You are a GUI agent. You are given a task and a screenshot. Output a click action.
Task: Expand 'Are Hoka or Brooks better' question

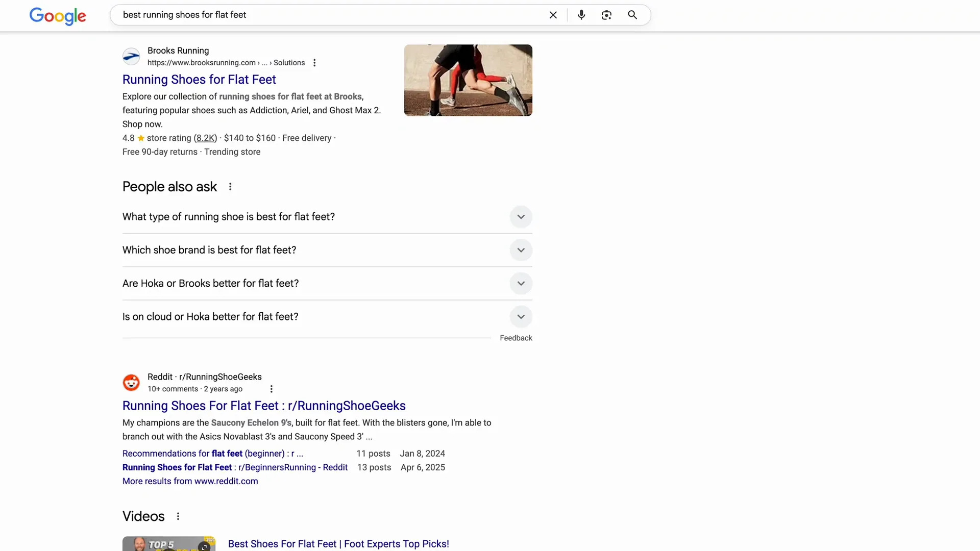pos(521,283)
